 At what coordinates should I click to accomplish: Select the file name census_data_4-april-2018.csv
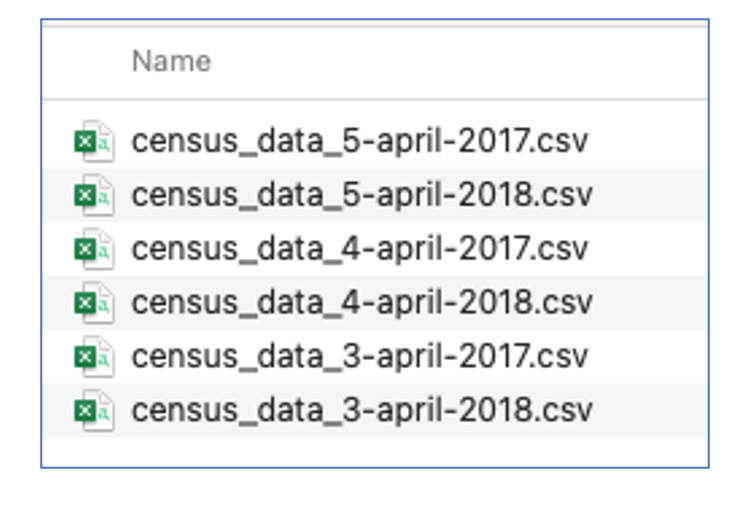point(362,303)
